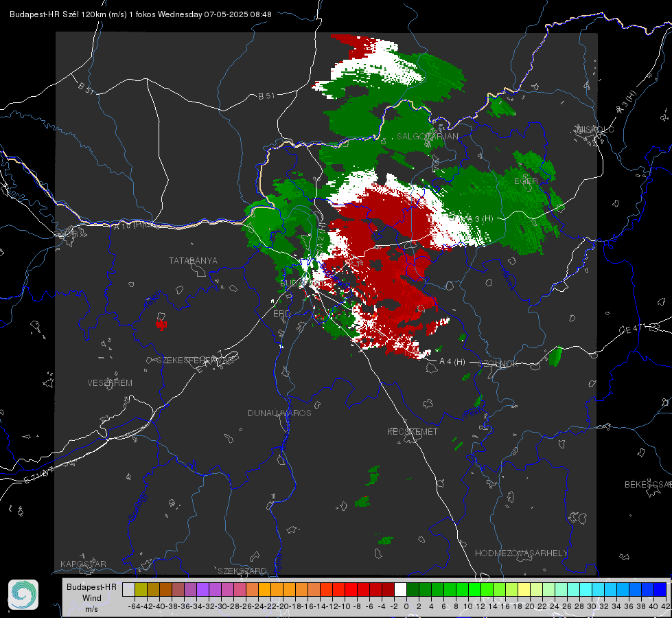Screen dimensions: 672x618
Task: Click the 'Somogy' county label
Action: click(138, 507)
